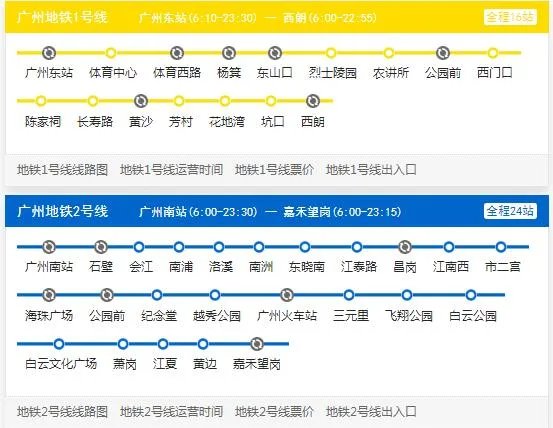This screenshot has height=428, width=553.
Task: Select the 昌岗 transfer station icon
Action: coord(405,247)
